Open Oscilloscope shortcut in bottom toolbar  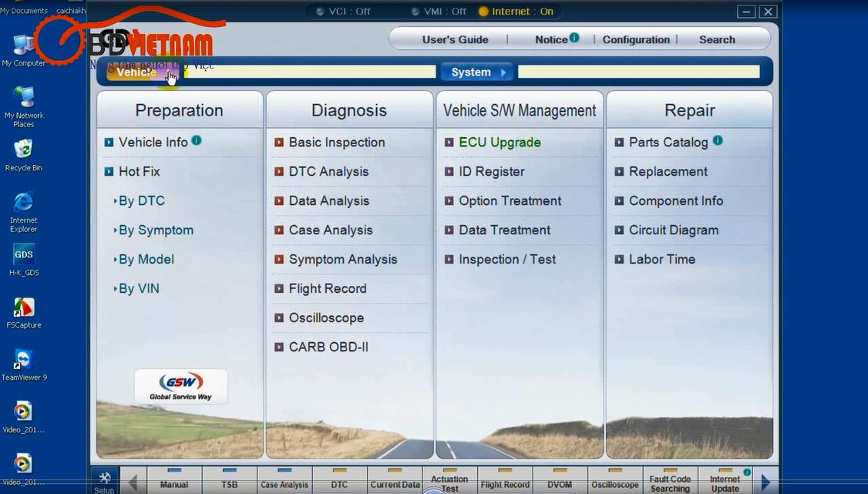[615, 480]
